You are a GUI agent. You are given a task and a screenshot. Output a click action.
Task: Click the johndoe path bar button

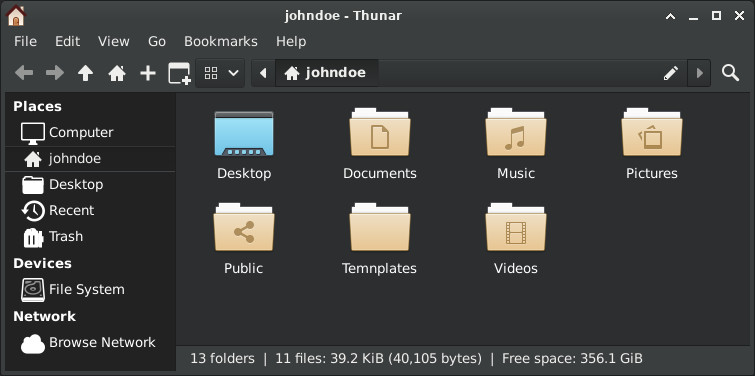pyautogui.click(x=326, y=73)
